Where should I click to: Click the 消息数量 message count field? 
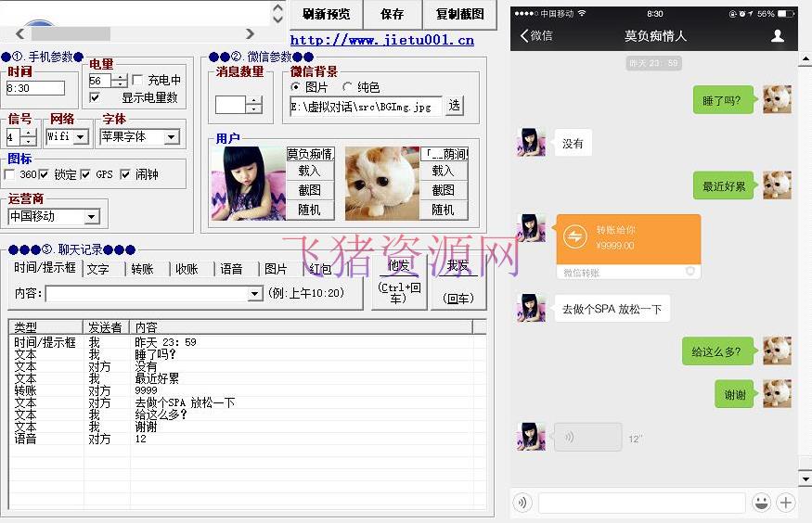(230, 105)
